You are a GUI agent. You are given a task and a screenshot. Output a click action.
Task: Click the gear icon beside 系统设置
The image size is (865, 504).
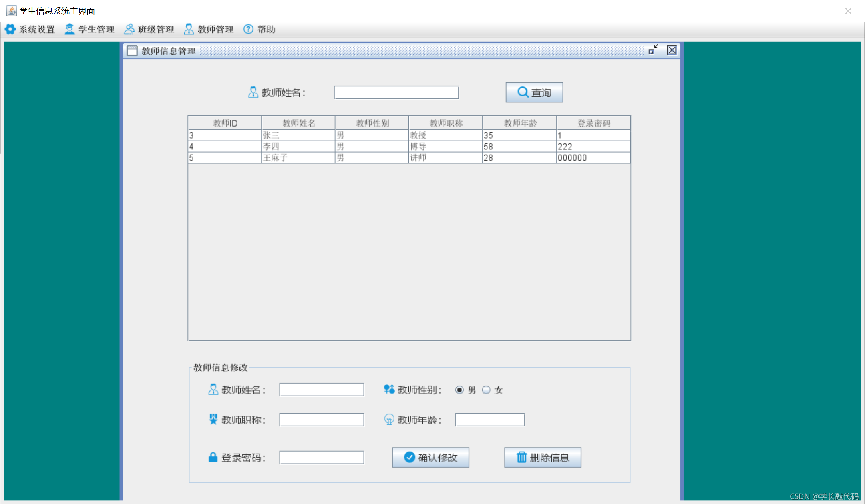point(10,29)
